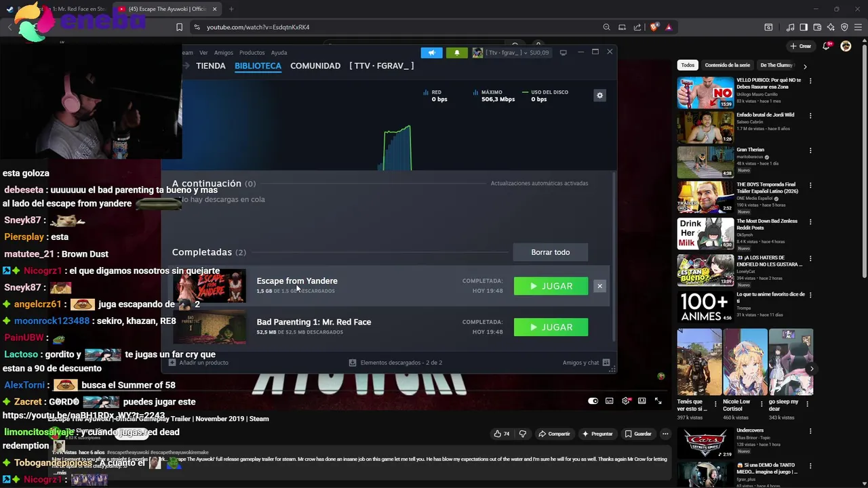Screen dimensions: 868x488
Task: Clear all completed downloads with Borrar todo
Action: coord(550,252)
